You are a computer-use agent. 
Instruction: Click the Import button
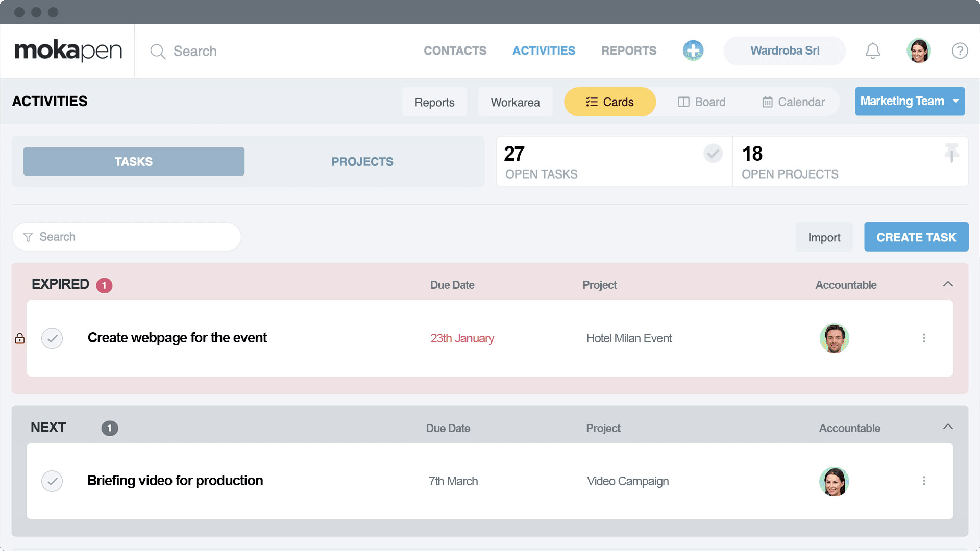click(x=824, y=237)
